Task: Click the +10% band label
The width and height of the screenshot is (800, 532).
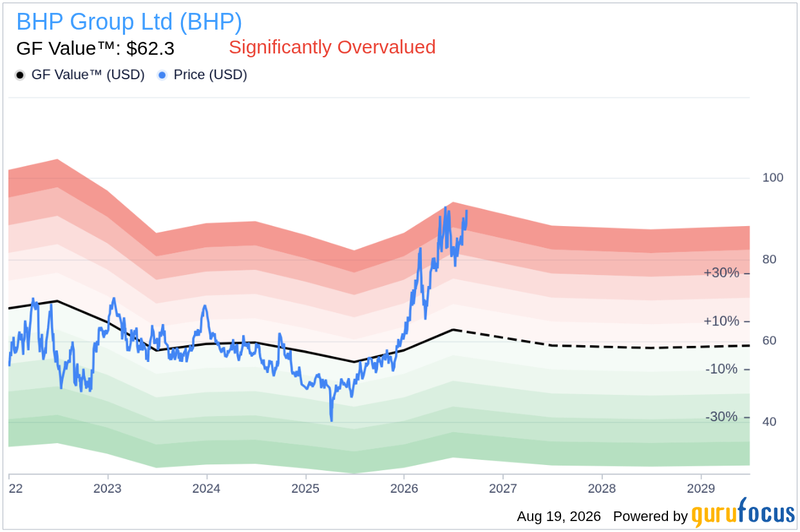Action: pyautogui.click(x=721, y=321)
